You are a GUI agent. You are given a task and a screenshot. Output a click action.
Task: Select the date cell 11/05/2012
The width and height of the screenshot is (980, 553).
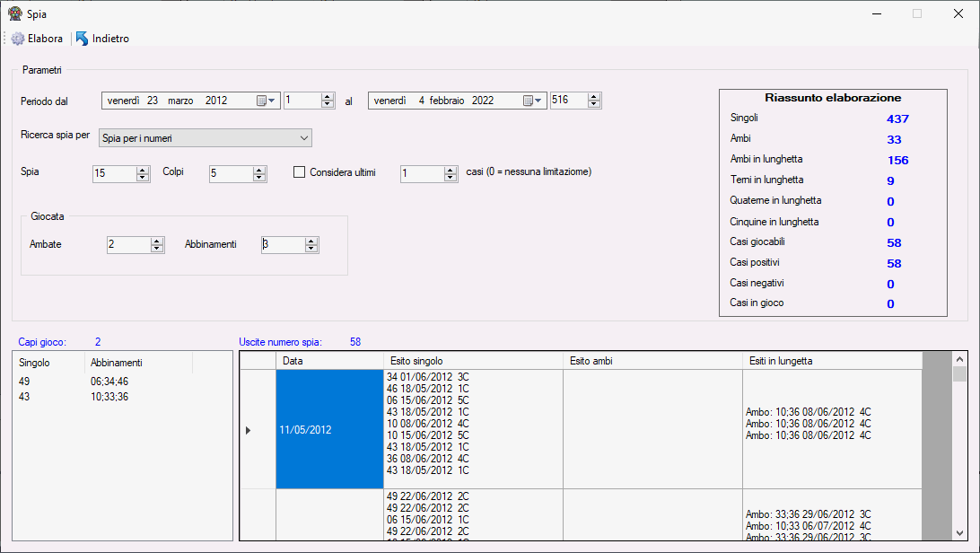329,429
